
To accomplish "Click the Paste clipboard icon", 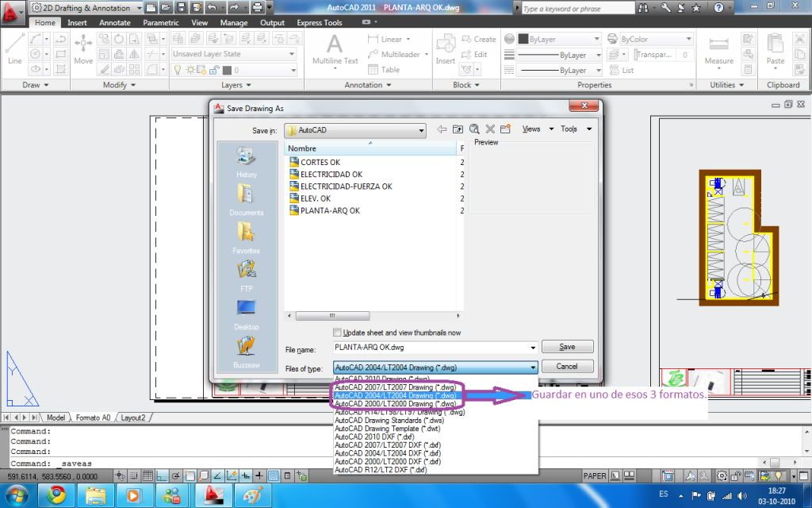I will pyautogui.click(x=776, y=48).
